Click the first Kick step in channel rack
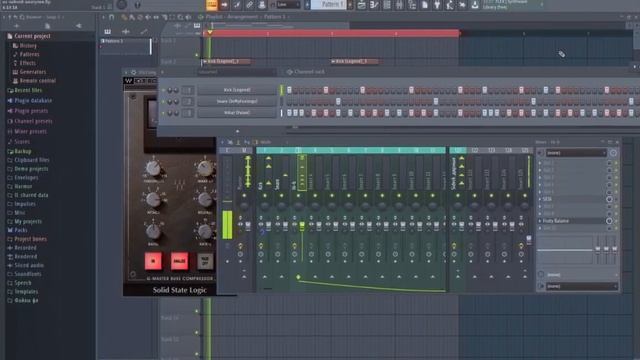The height and width of the screenshot is (360, 640). [x=289, y=90]
